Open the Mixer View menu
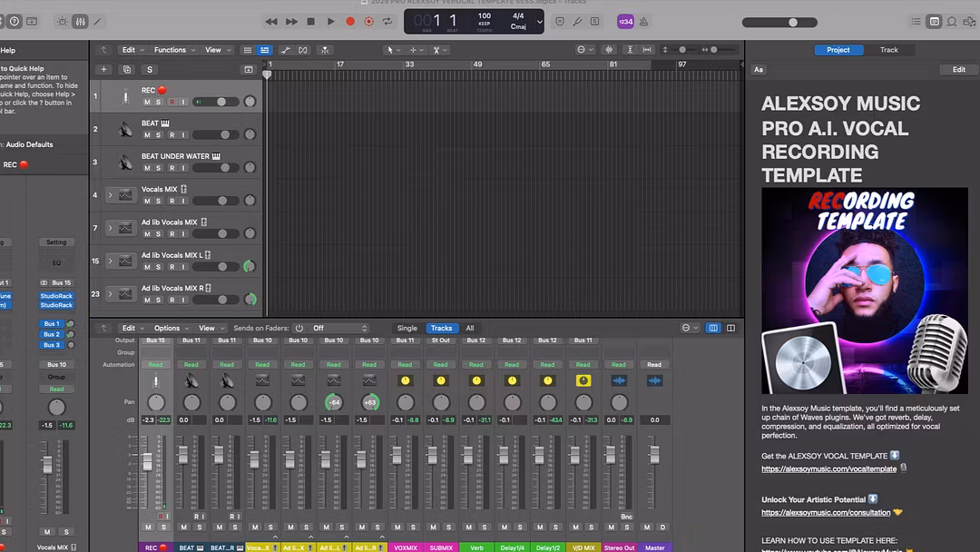The width and height of the screenshot is (980, 552). point(211,328)
